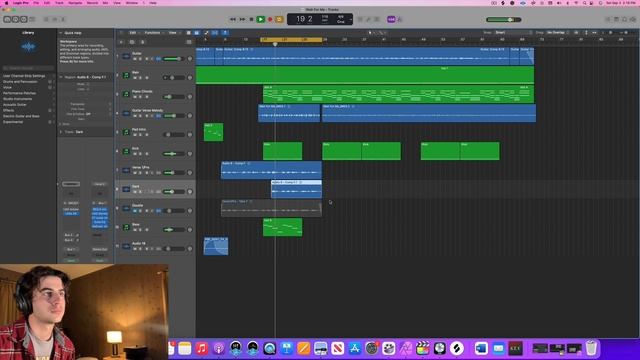Add a new track with the plus button

point(121,42)
